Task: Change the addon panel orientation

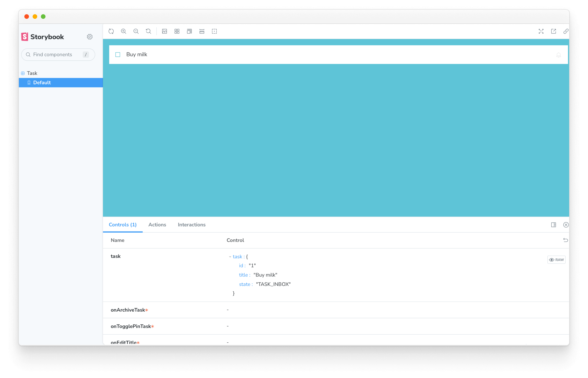Action: [553, 225]
